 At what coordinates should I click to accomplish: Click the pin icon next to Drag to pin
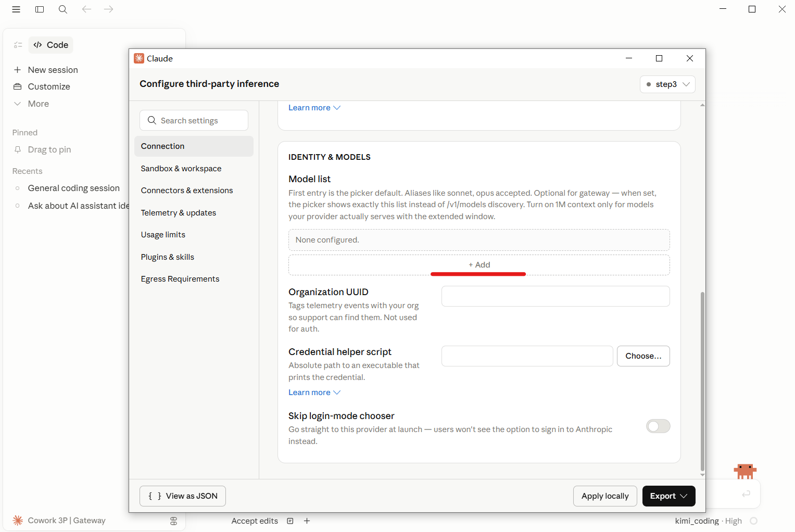coord(18,149)
